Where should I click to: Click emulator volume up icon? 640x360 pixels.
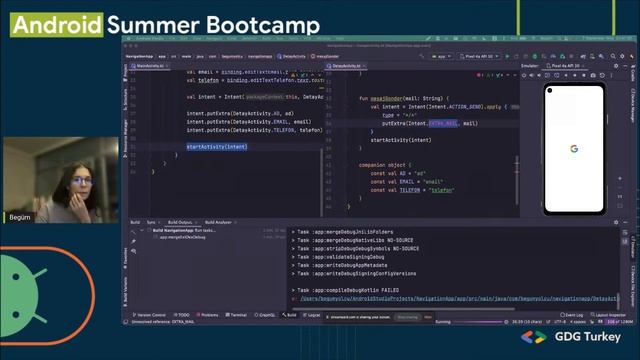[x=531, y=76]
